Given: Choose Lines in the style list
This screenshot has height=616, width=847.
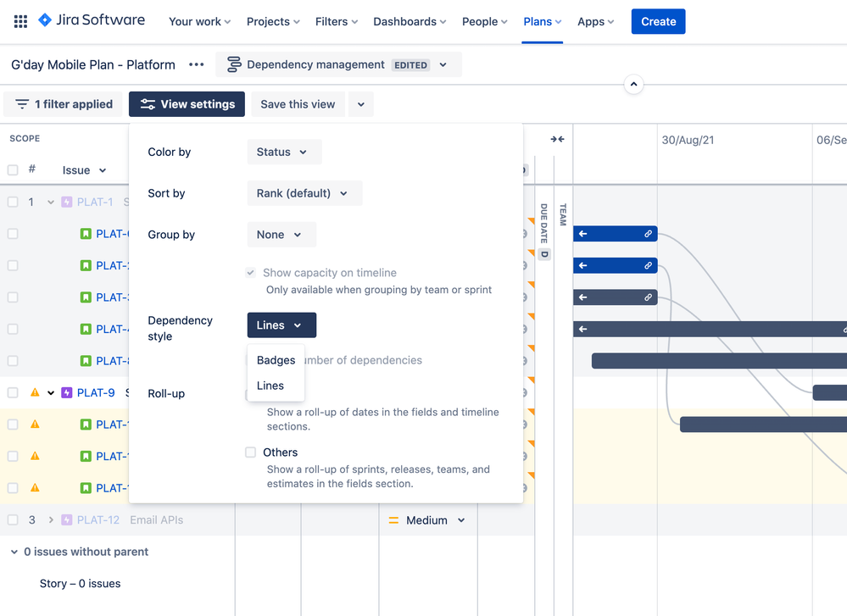Looking at the screenshot, I should pyautogui.click(x=276, y=386).
